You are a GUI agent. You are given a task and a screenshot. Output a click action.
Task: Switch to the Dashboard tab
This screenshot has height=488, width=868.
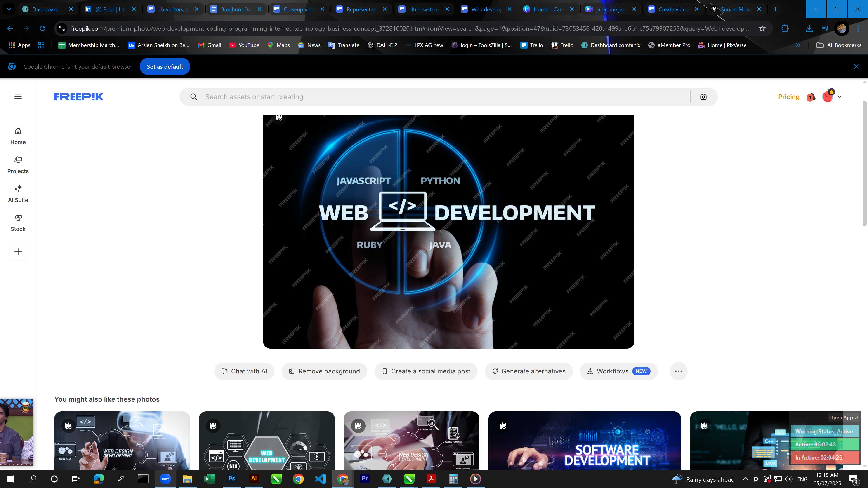45,9
